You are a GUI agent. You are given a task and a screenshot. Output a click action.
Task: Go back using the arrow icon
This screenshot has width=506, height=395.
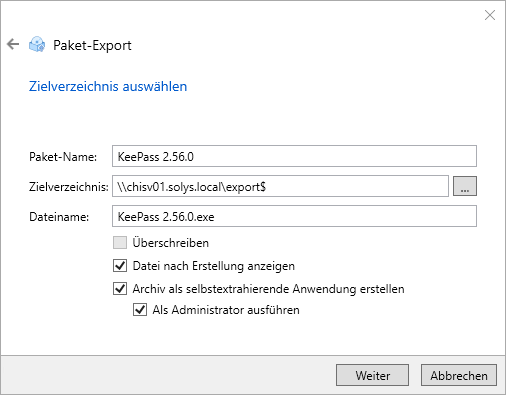click(13, 44)
